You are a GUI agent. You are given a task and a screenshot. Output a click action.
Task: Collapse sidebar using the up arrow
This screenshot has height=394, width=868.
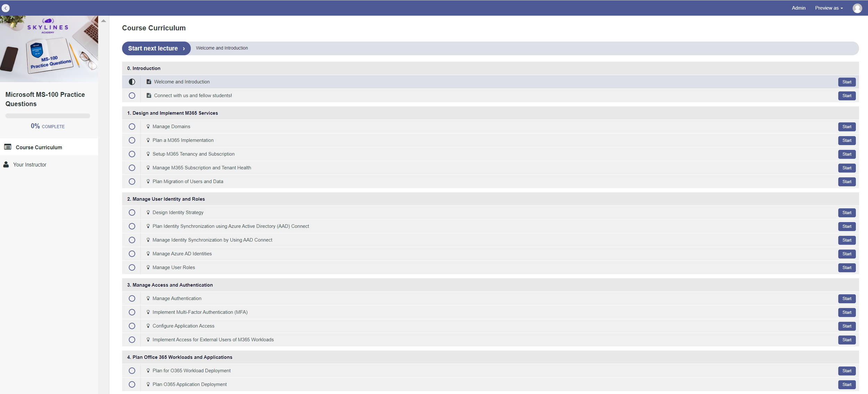click(103, 21)
